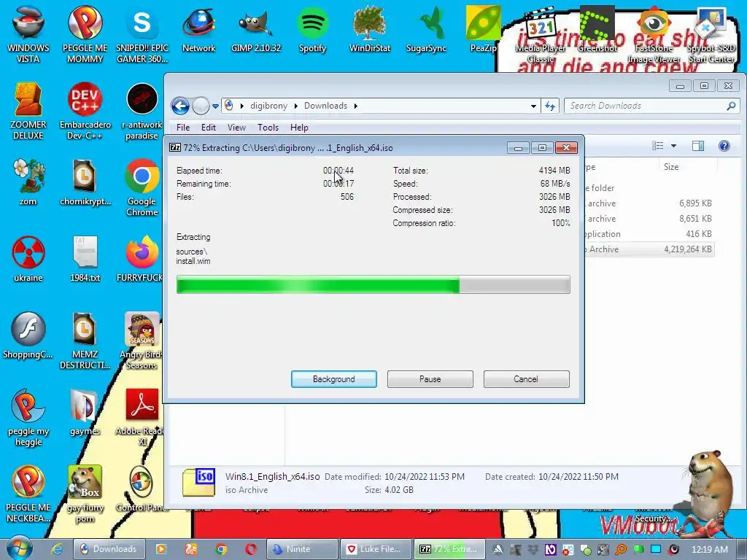Open the change view options dropdown arrow
Image resolution: width=747 pixels, height=560 pixels.
(673, 146)
